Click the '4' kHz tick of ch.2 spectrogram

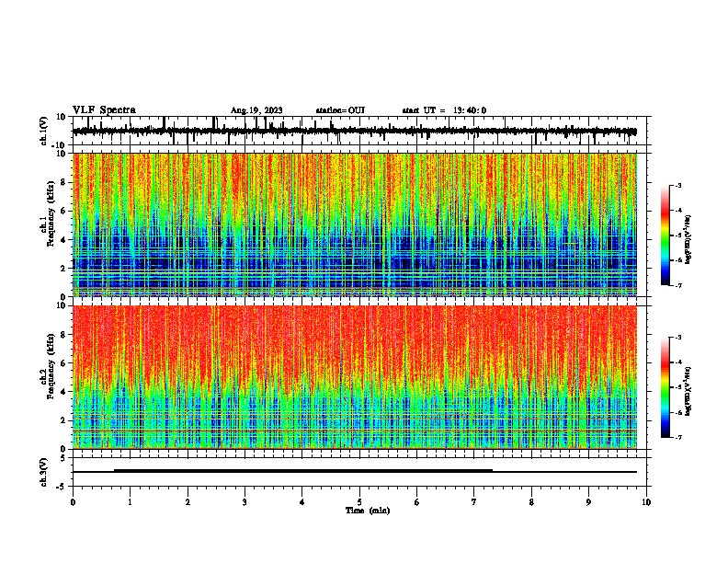pyautogui.click(x=64, y=392)
